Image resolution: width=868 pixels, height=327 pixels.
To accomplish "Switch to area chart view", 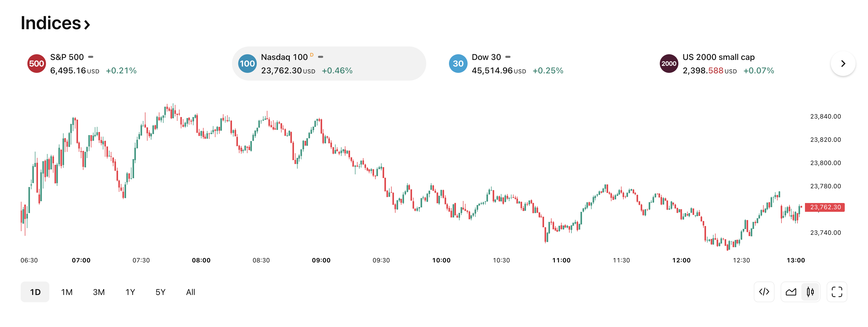I will [x=791, y=292].
